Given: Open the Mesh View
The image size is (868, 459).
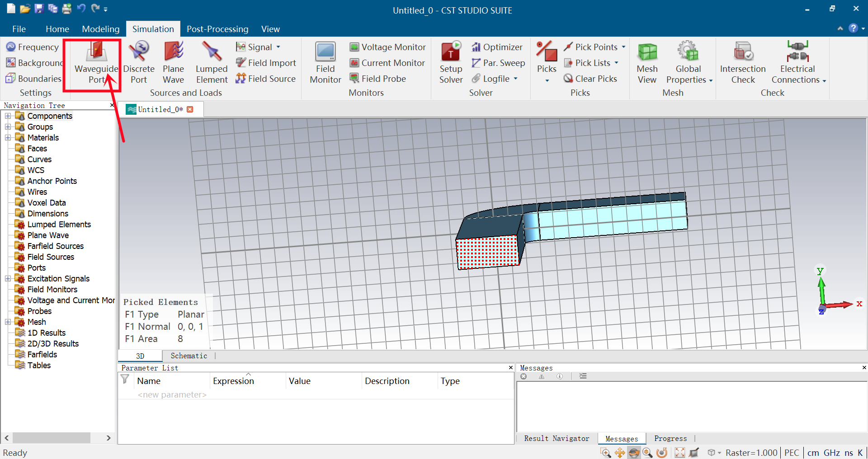Looking at the screenshot, I should tap(647, 63).
